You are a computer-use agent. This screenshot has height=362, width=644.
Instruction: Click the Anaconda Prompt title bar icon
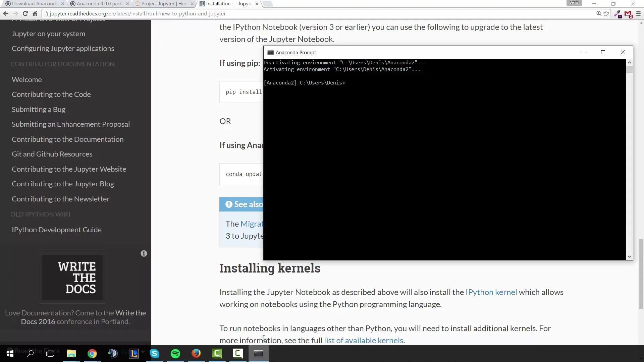click(x=270, y=53)
